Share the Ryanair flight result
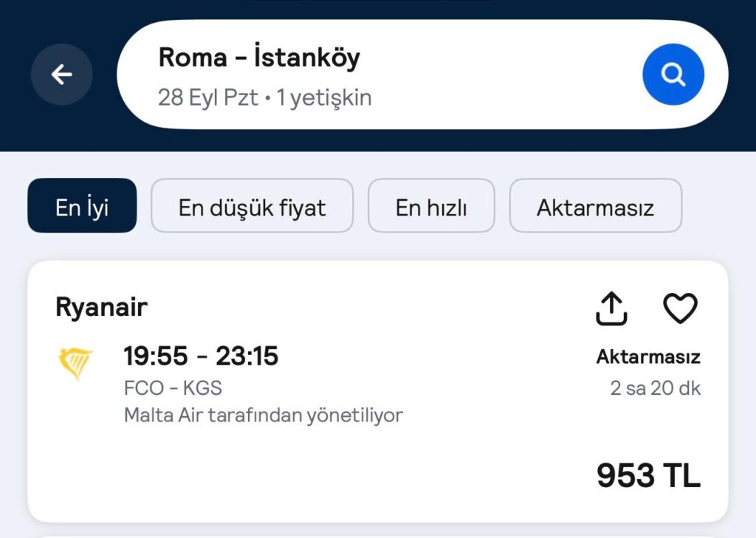The image size is (756, 538). [x=611, y=308]
